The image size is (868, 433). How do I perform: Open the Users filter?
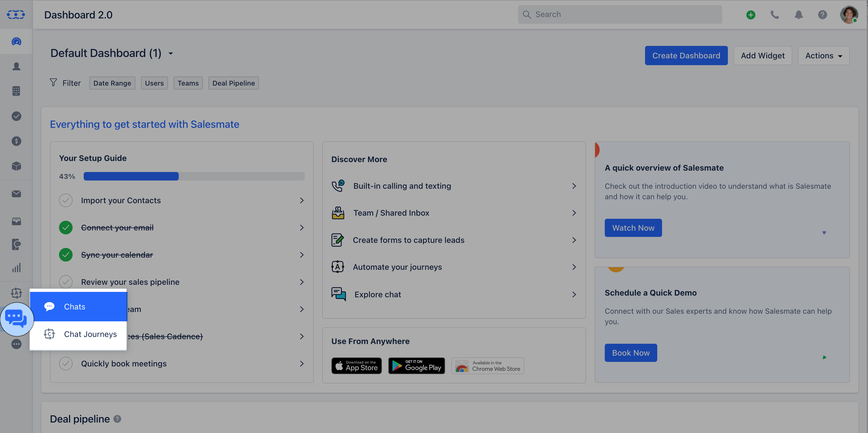154,83
